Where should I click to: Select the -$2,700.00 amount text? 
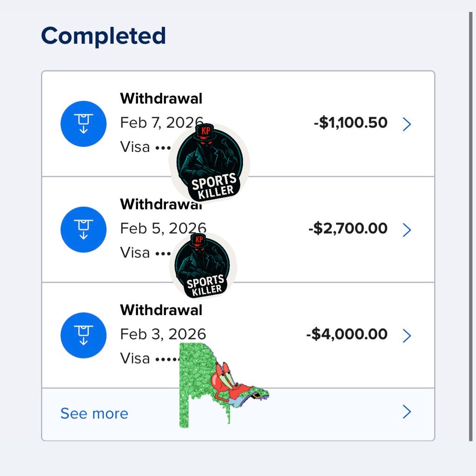[348, 229]
